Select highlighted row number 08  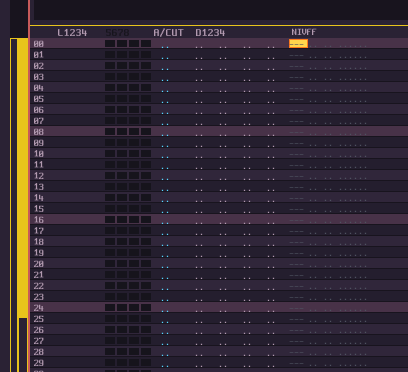tap(39, 132)
